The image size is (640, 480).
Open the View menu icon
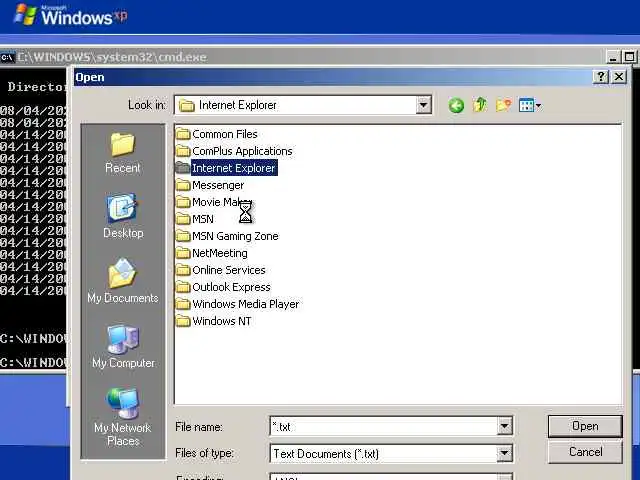point(530,106)
